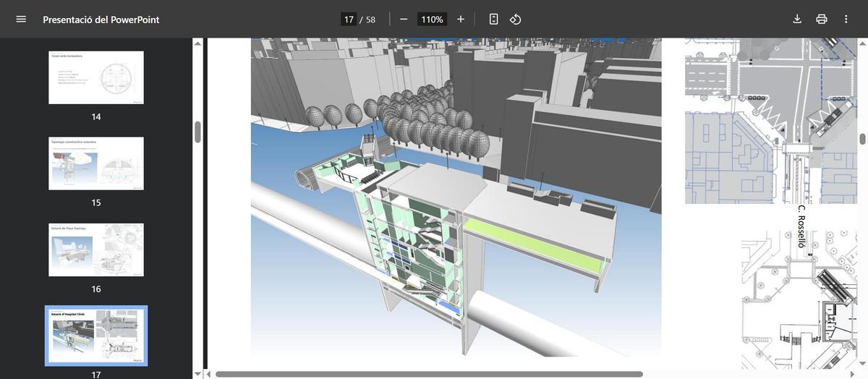Click page label 17 under thumbnail
The image size is (868, 379).
[x=96, y=375]
